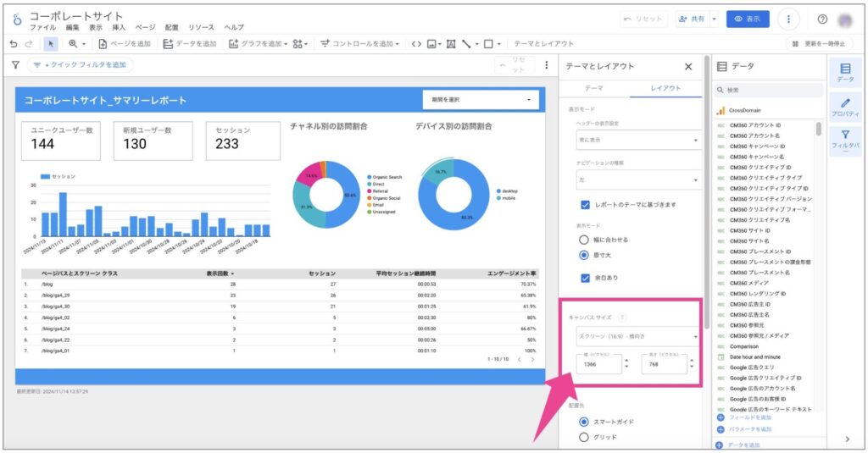
Task: Open the more options menu beside 表示 button
Action: [x=788, y=19]
